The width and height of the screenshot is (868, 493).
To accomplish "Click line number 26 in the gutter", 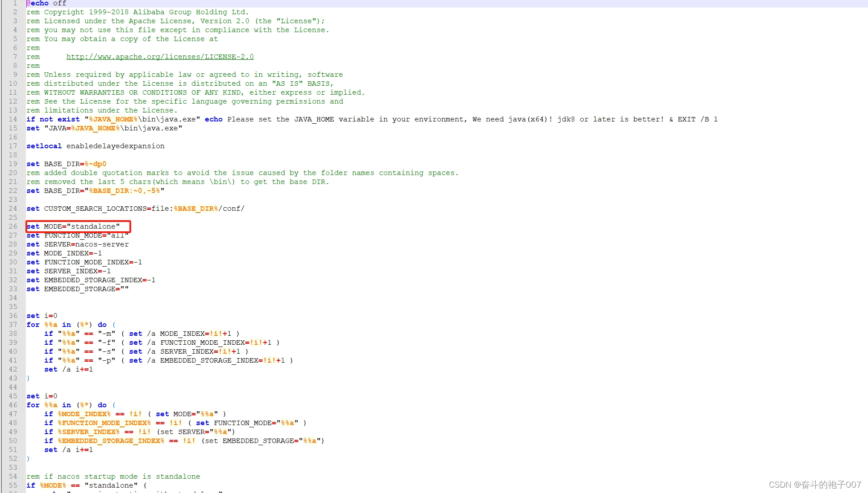I will [x=12, y=226].
